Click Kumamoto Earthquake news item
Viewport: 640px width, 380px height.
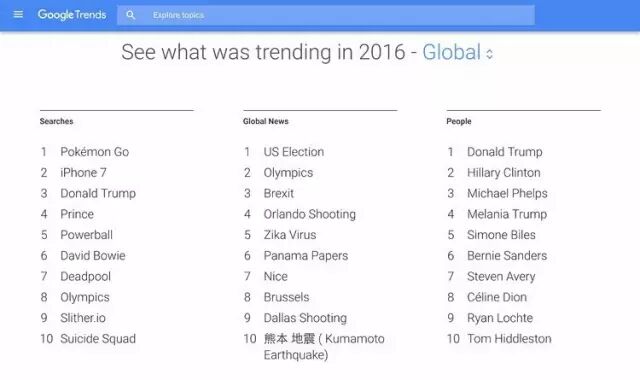tap(324, 347)
